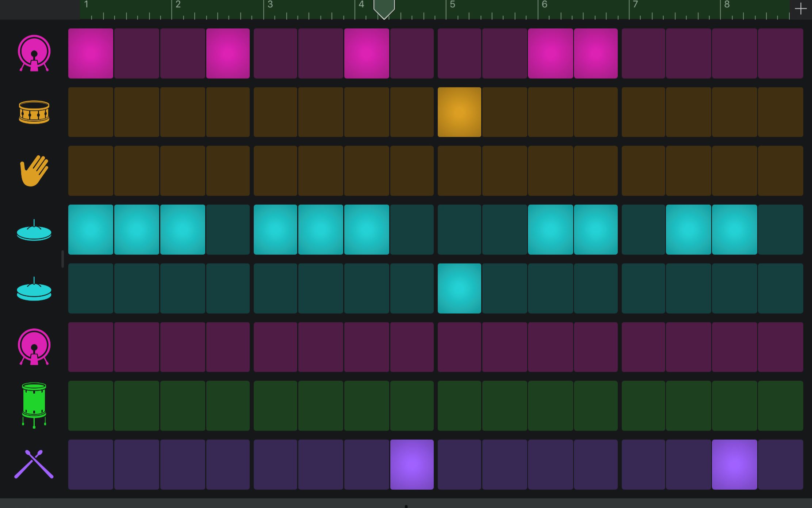Select the lower hi-hat cymbal icon

[34, 289]
